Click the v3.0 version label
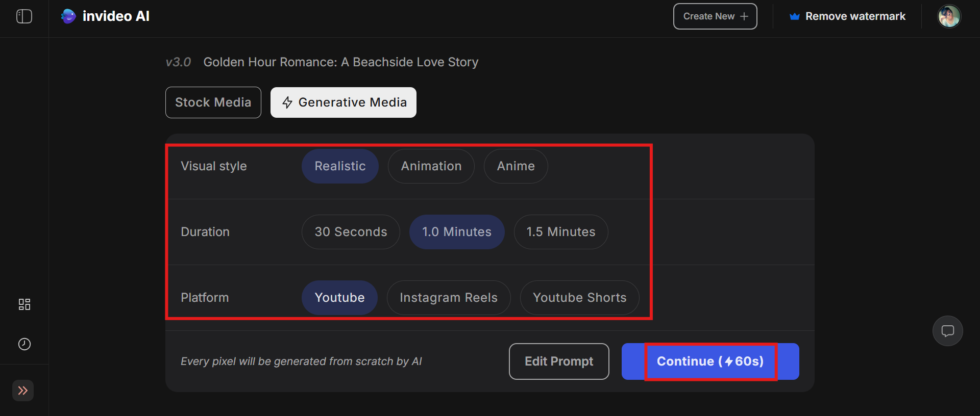Screen dimensions: 980x416 pos(178,62)
